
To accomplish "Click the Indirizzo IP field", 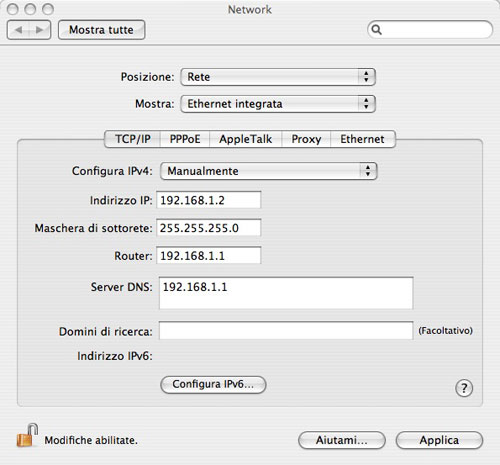I will tap(209, 200).
